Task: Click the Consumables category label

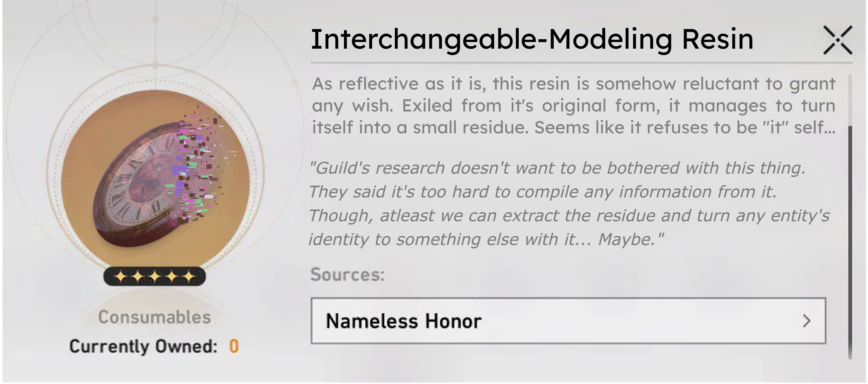Action: [x=154, y=317]
